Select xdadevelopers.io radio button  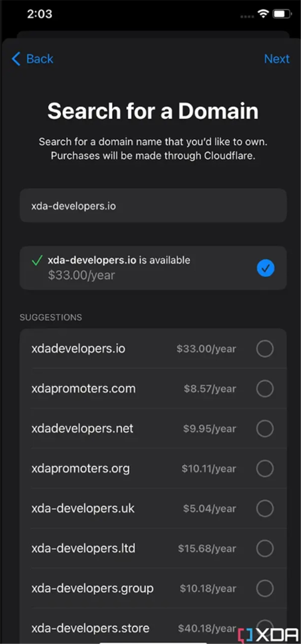(265, 349)
